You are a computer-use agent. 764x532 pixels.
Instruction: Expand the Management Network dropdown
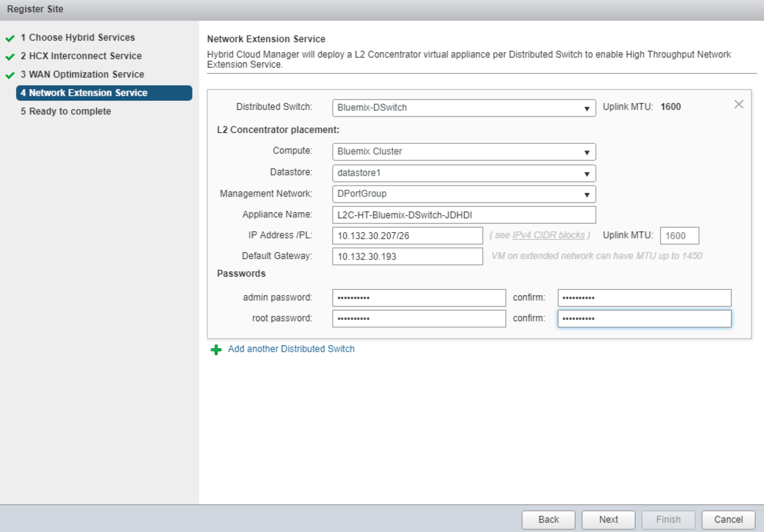[x=587, y=195]
